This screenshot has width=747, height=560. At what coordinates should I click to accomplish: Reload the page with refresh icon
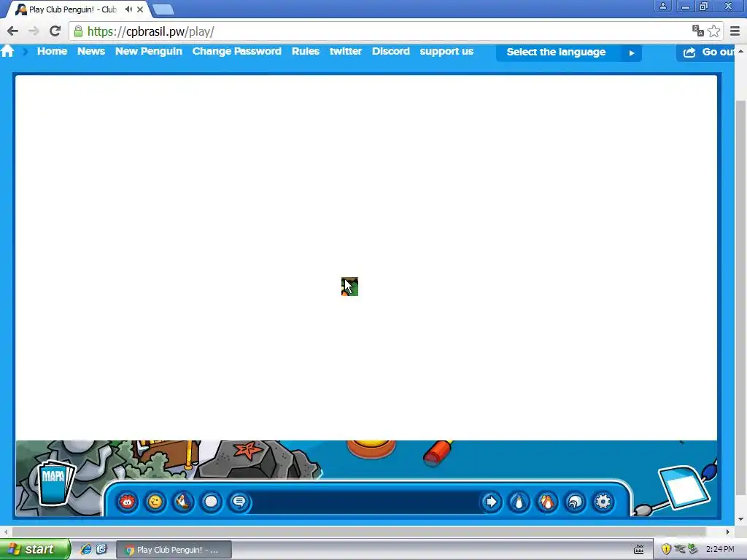(x=55, y=31)
